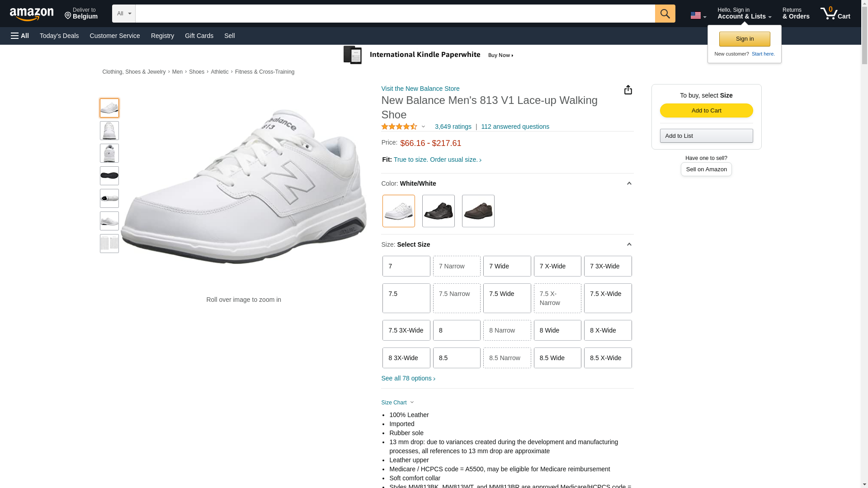
Task: Click the Amazon logo
Action: coord(32,14)
